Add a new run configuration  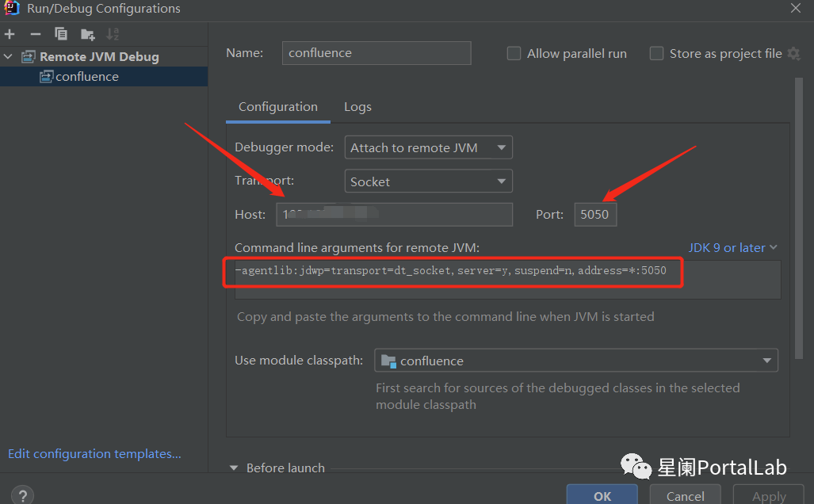point(10,34)
